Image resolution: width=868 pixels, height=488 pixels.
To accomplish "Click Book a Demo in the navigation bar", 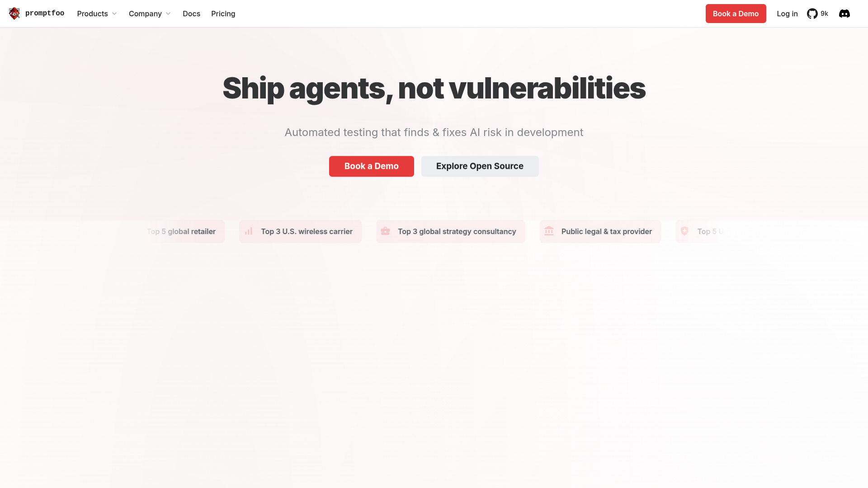I will (736, 14).
